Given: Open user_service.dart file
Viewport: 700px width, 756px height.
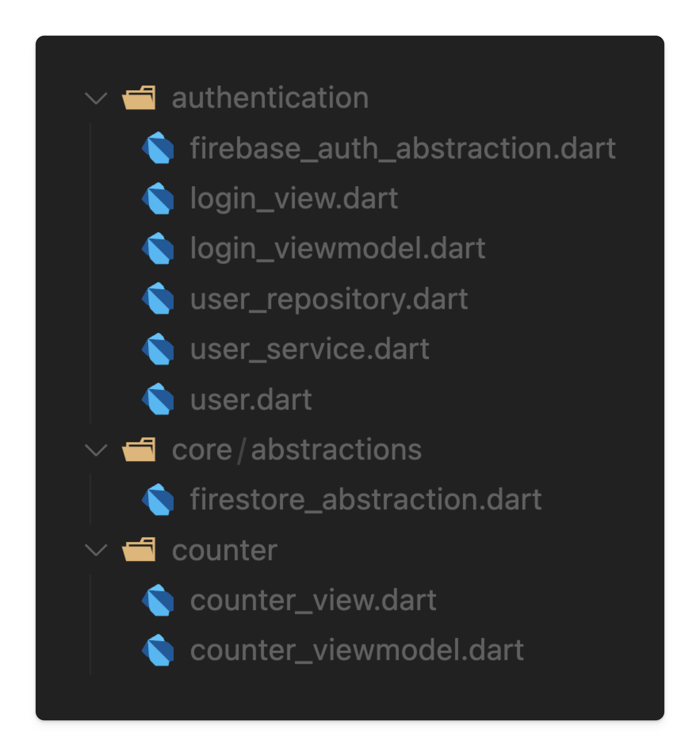Looking at the screenshot, I should click(x=309, y=349).
